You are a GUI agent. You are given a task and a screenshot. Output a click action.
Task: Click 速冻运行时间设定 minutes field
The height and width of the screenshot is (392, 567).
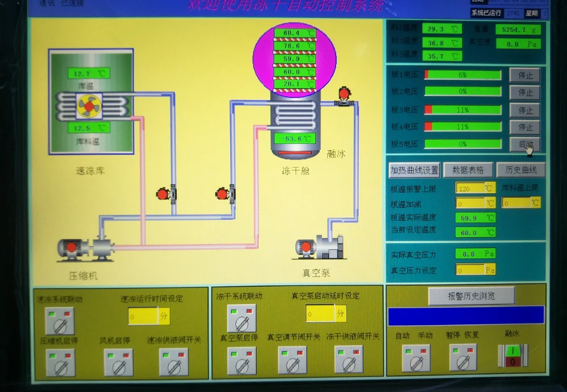click(x=149, y=316)
